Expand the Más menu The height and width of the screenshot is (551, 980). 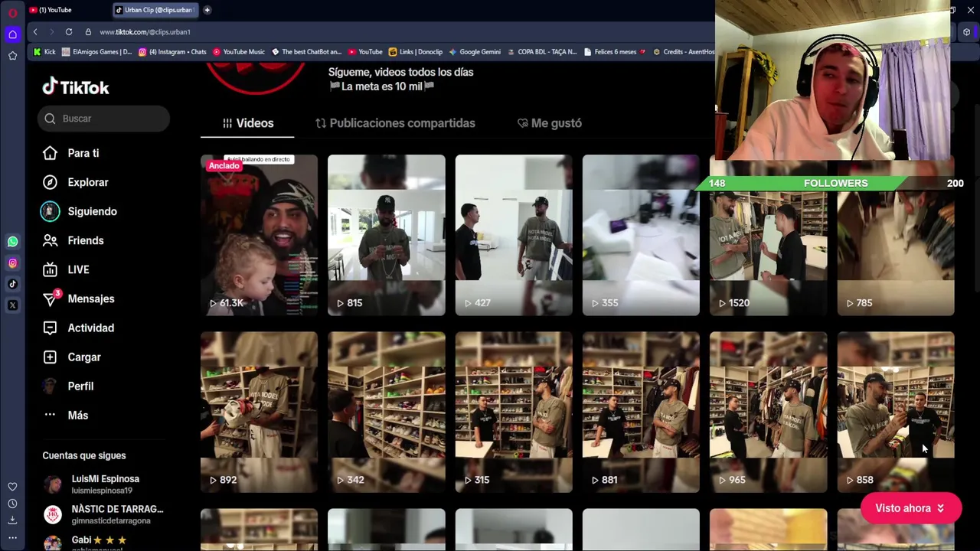pyautogui.click(x=65, y=415)
